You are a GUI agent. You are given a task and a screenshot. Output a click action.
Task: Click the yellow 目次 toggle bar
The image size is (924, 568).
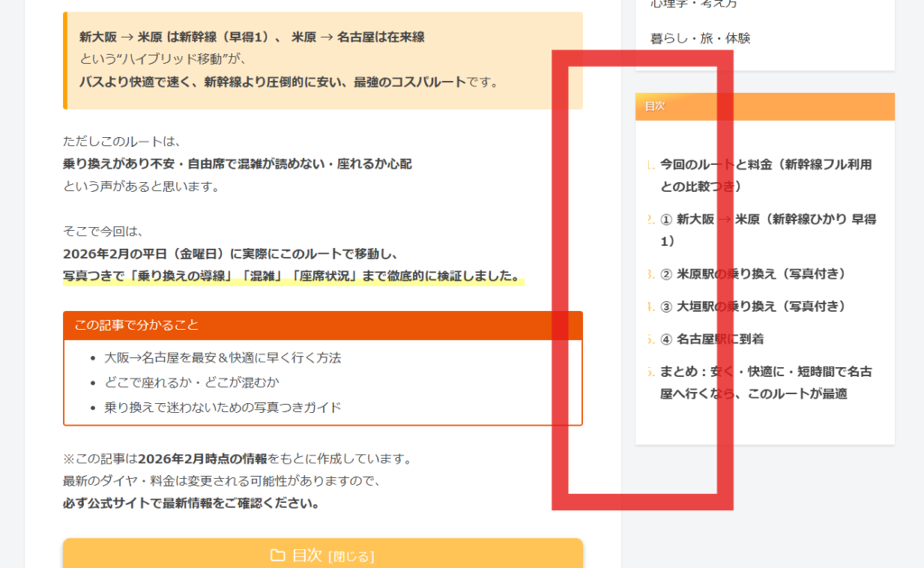point(323,554)
